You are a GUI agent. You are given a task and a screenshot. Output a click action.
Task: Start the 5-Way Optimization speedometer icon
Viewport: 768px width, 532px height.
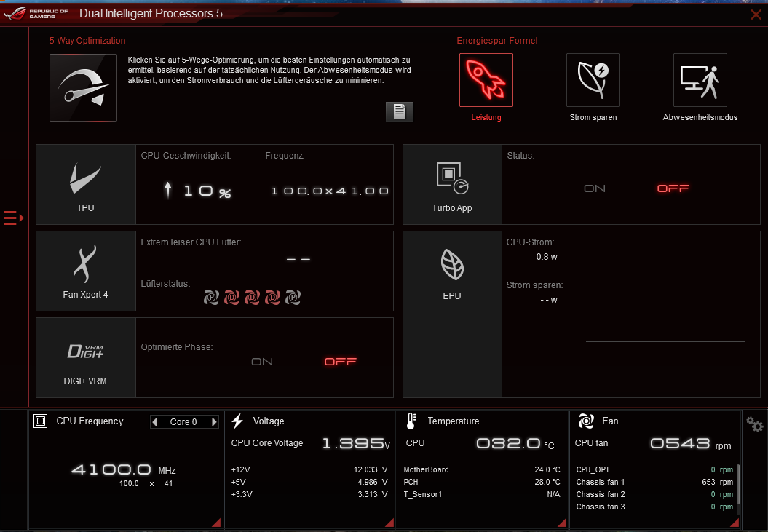[x=83, y=87]
